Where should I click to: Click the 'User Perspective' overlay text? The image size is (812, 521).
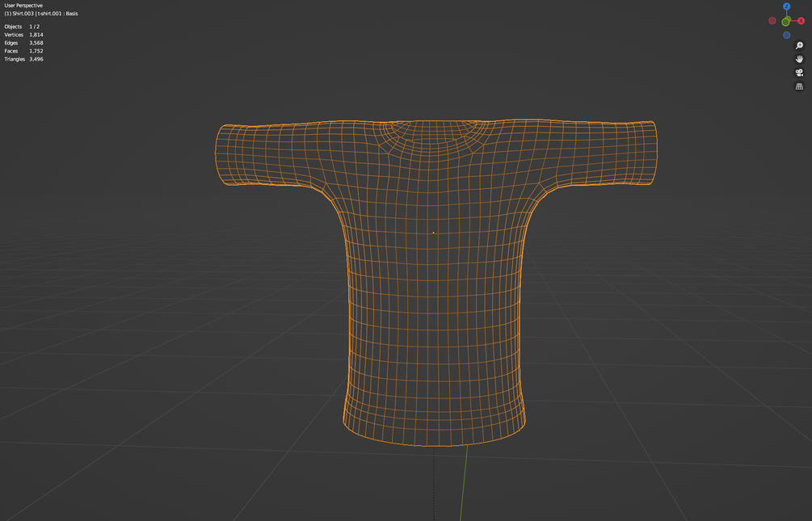[23, 5]
